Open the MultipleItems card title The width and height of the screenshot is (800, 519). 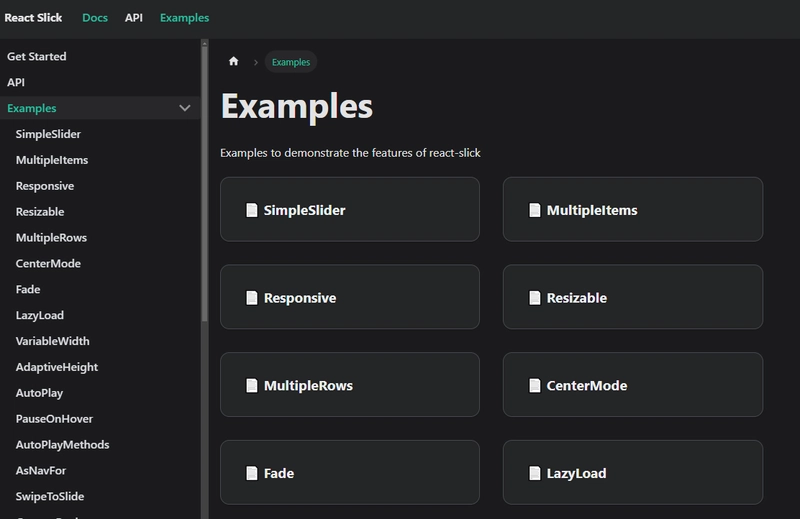click(592, 210)
